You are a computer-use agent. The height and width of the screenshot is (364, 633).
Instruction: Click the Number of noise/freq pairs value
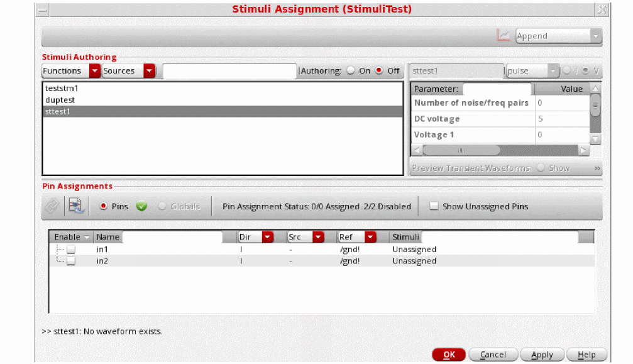click(x=563, y=103)
